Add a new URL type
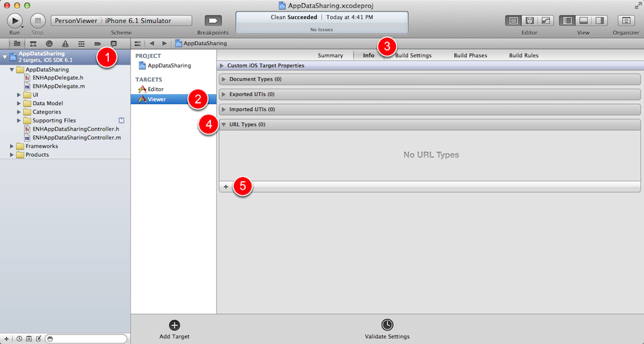The height and width of the screenshot is (344, 644). pyautogui.click(x=226, y=187)
